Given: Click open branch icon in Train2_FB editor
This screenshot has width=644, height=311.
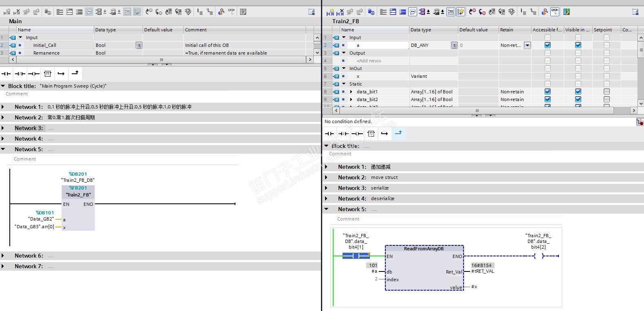Looking at the screenshot, I should 385,134.
